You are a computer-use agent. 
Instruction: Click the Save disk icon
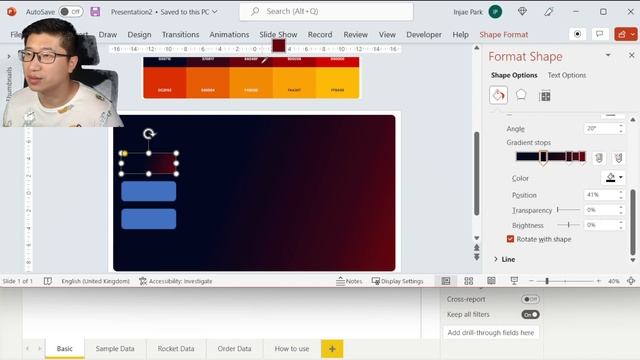(95, 11)
